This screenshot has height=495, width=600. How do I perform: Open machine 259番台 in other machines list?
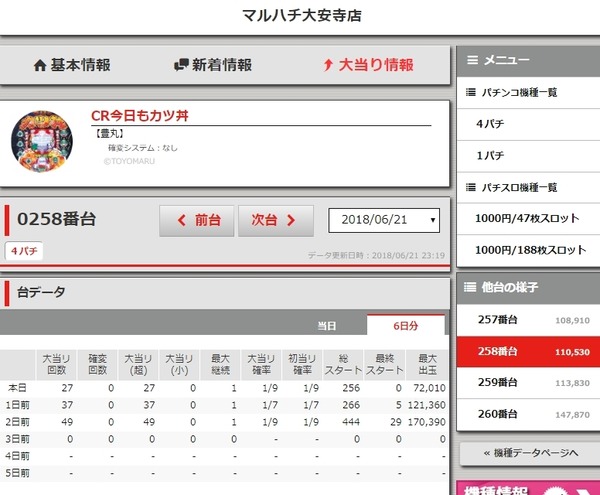tap(528, 383)
